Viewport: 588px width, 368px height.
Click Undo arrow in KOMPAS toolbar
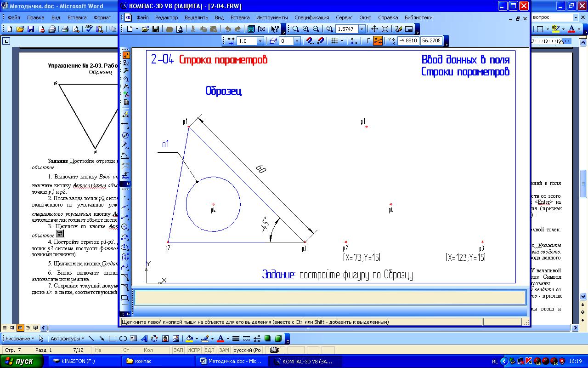coord(228,29)
